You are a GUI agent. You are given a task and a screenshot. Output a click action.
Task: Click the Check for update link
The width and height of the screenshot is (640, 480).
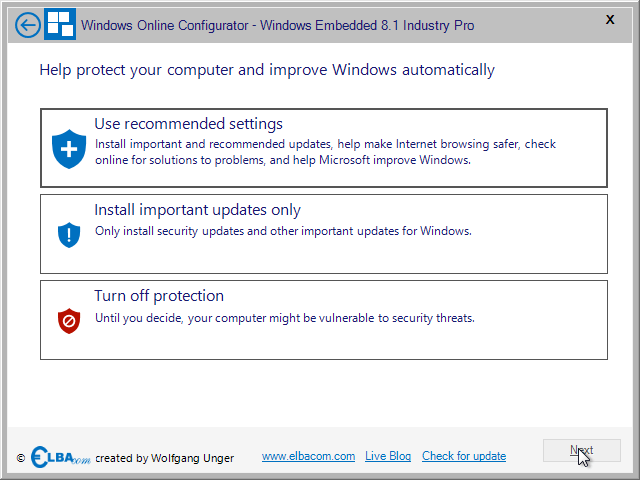[x=464, y=456]
